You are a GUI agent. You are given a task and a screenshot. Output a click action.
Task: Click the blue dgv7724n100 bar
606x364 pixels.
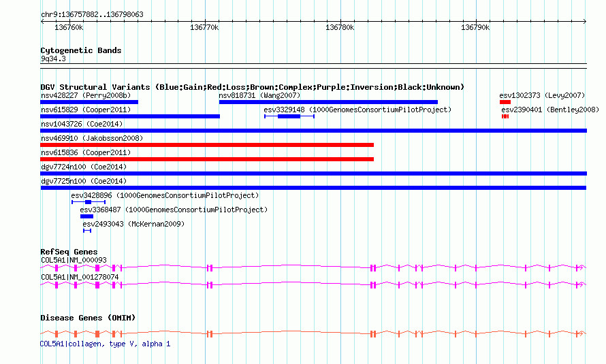point(314,173)
